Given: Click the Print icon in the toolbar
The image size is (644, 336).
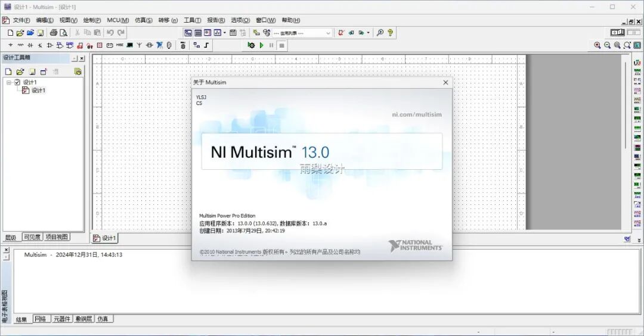Looking at the screenshot, I should pyautogui.click(x=54, y=33).
